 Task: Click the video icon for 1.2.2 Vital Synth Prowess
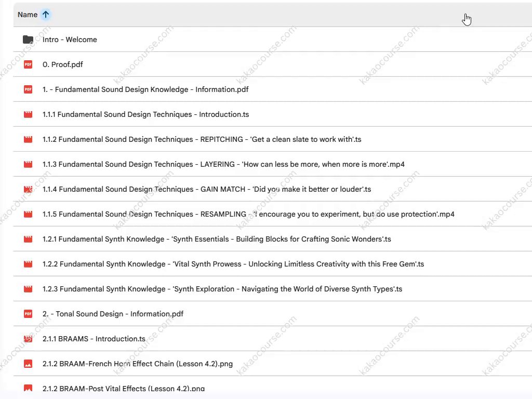(x=28, y=264)
